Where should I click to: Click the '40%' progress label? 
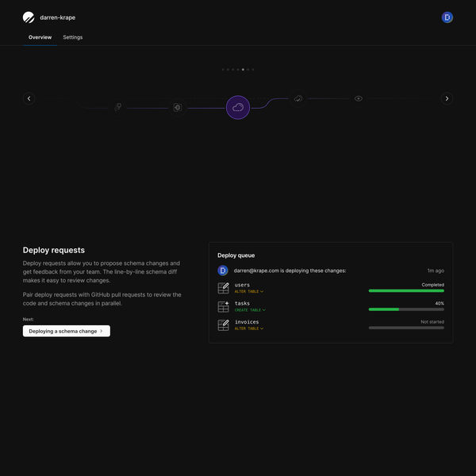click(440, 303)
